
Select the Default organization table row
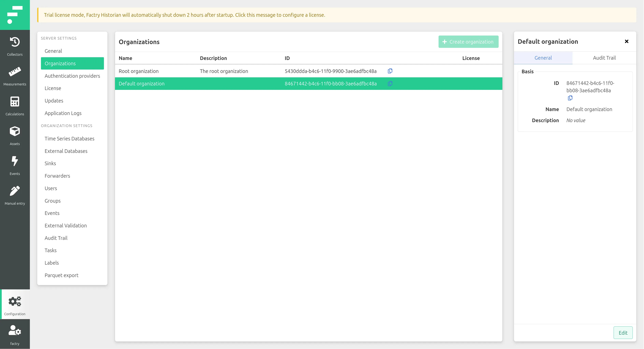(x=309, y=84)
